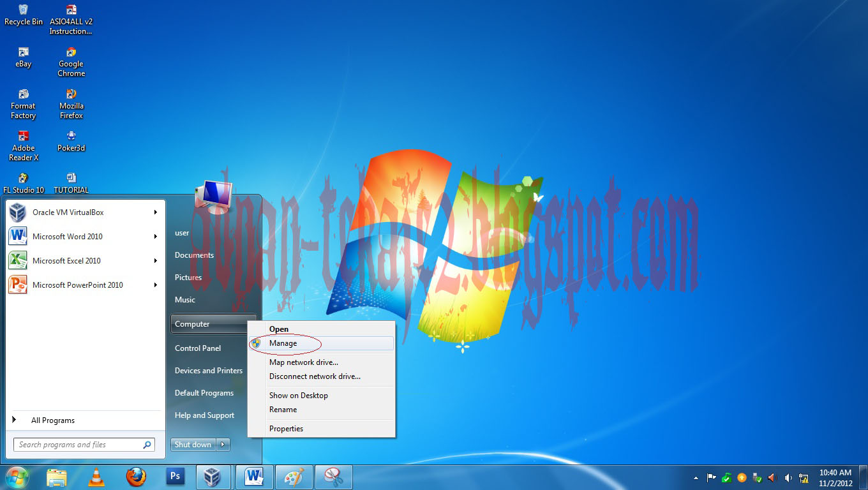The height and width of the screenshot is (490, 868).
Task: Click the green checkmark tray icon
Action: [726, 477]
